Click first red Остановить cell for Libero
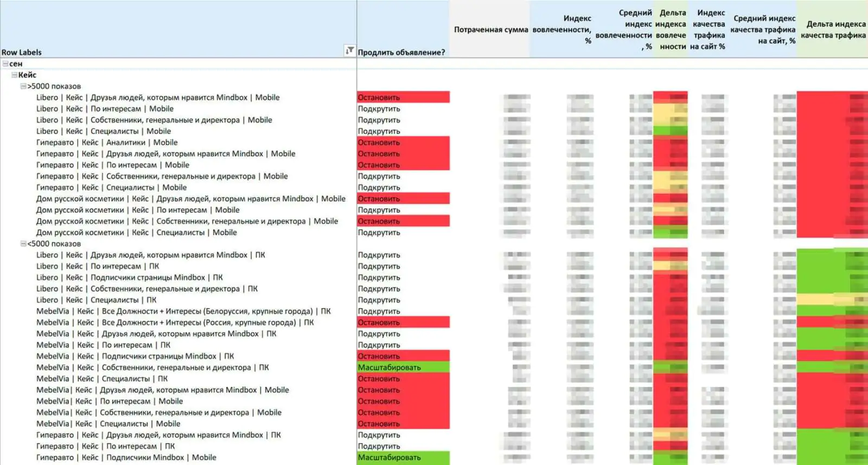868x465 pixels. (x=403, y=98)
